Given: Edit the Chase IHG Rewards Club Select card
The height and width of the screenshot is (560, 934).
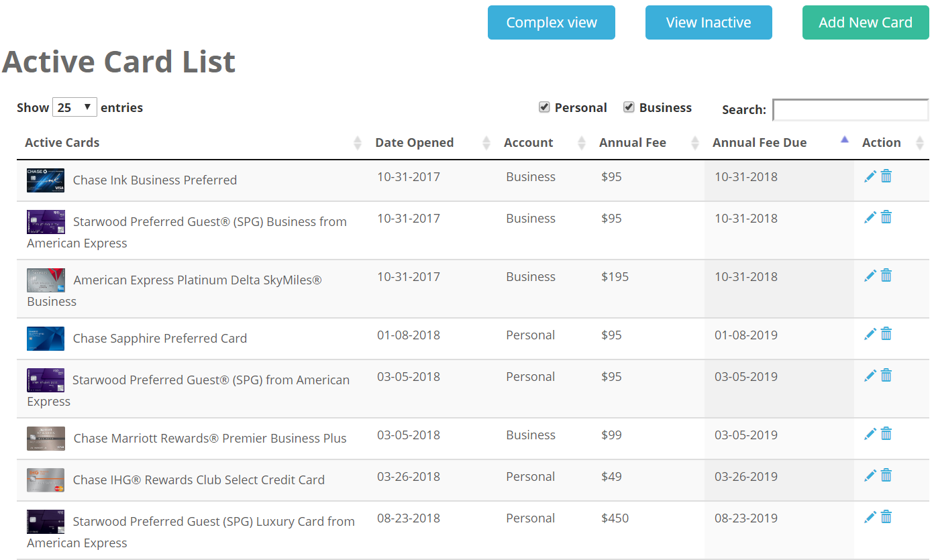Looking at the screenshot, I should click(870, 475).
